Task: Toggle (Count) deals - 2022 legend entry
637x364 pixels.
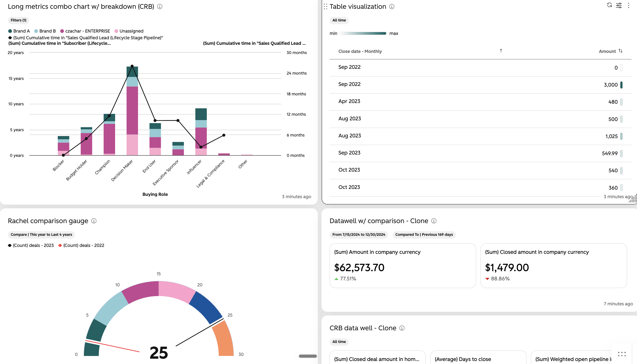Action: click(x=81, y=245)
